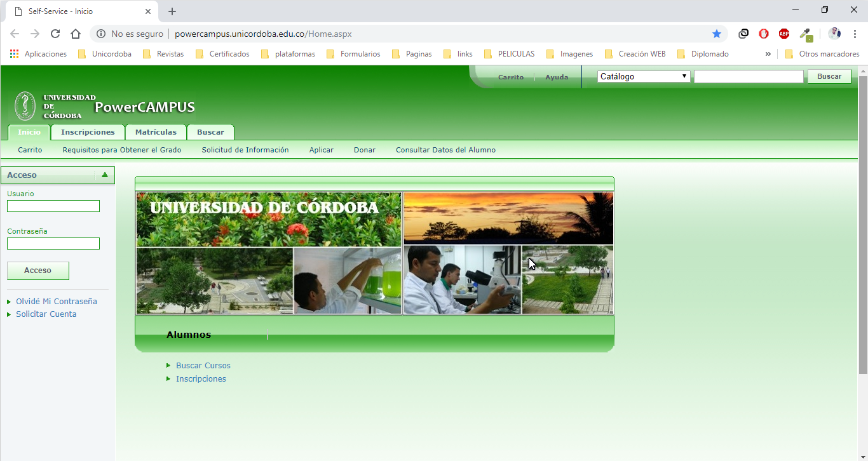Open the Catálogo search dropdown
The image size is (868, 461).
(x=643, y=77)
